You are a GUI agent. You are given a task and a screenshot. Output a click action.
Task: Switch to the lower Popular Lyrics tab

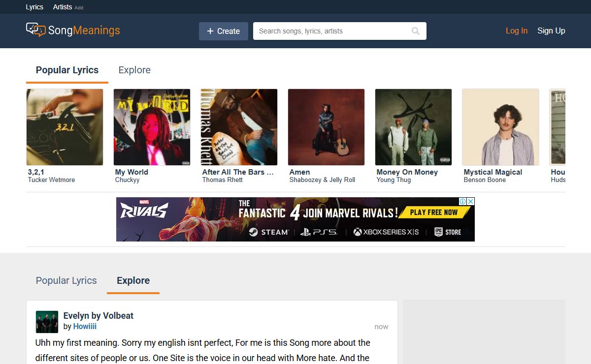point(66,280)
